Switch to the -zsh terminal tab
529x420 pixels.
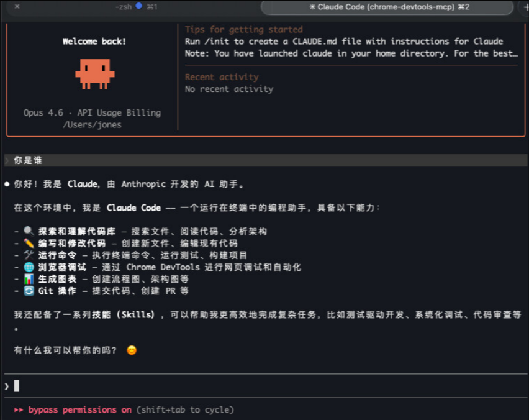click(x=136, y=7)
